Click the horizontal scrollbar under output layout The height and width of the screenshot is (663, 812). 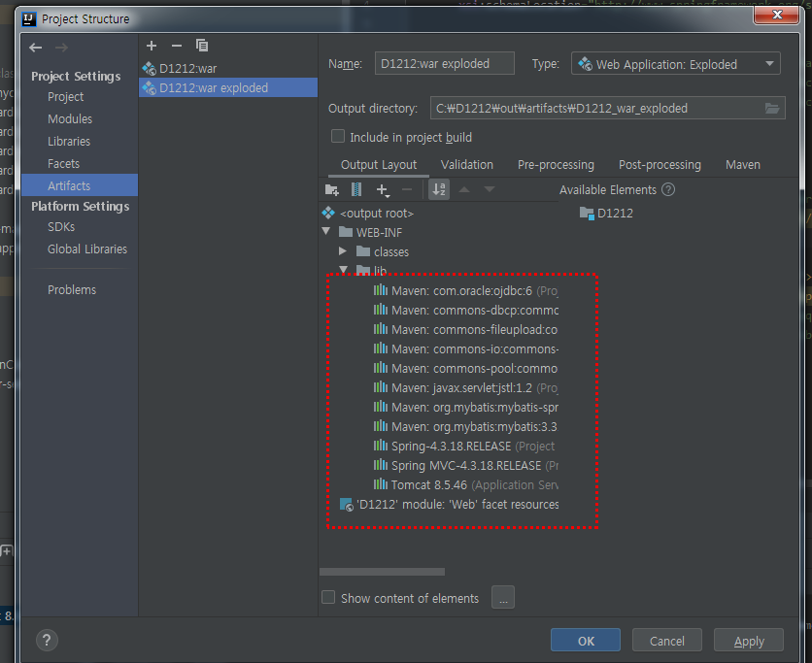pyautogui.click(x=382, y=572)
